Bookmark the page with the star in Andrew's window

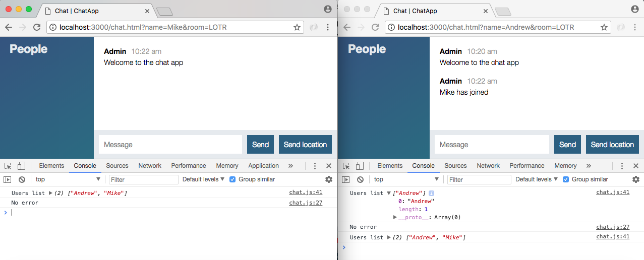[604, 27]
